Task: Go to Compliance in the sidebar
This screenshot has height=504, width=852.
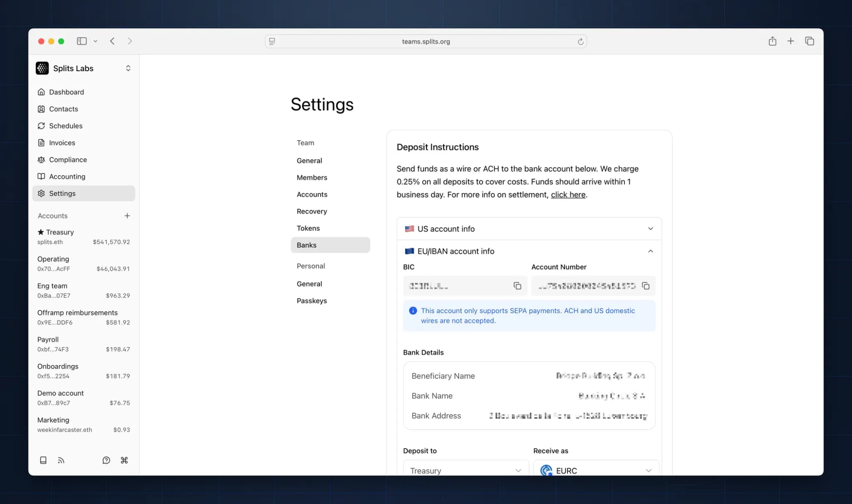Action: (x=68, y=160)
